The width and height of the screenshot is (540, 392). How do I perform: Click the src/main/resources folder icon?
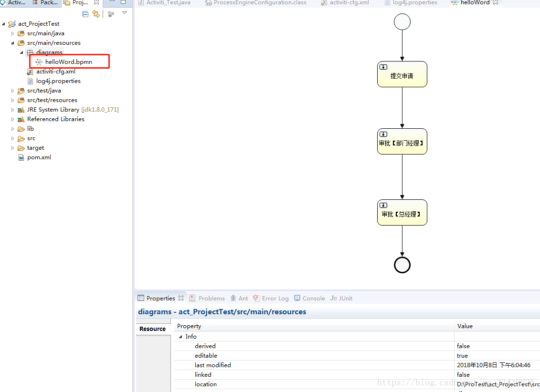pyautogui.click(x=21, y=43)
